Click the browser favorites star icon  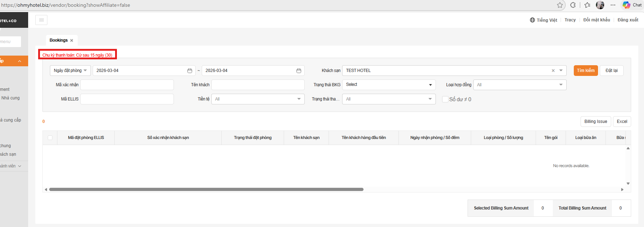(x=560, y=5)
